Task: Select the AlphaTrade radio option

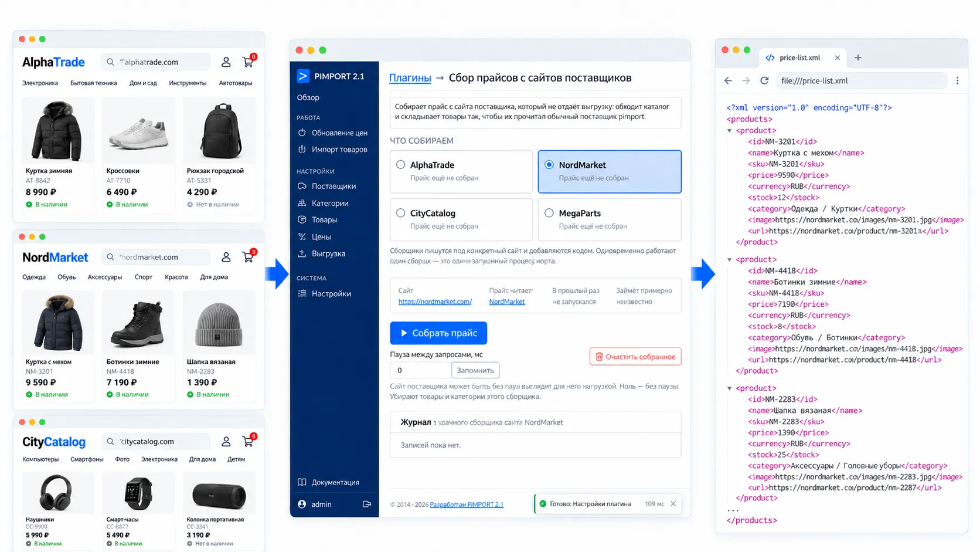Action: click(400, 165)
